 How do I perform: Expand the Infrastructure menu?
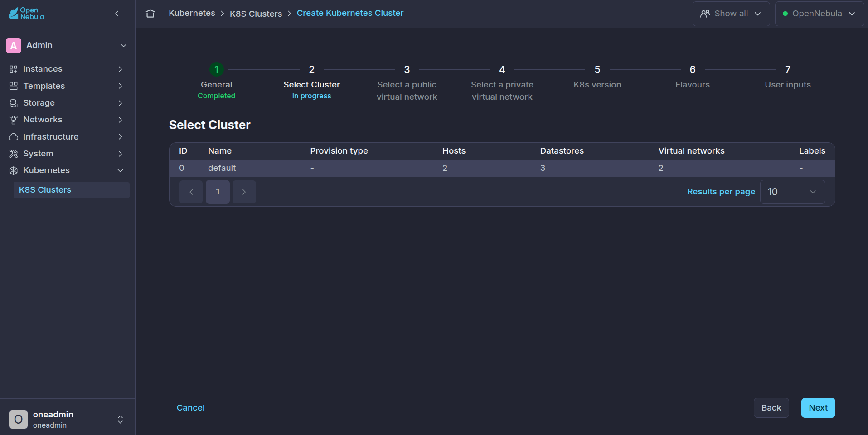pos(120,137)
